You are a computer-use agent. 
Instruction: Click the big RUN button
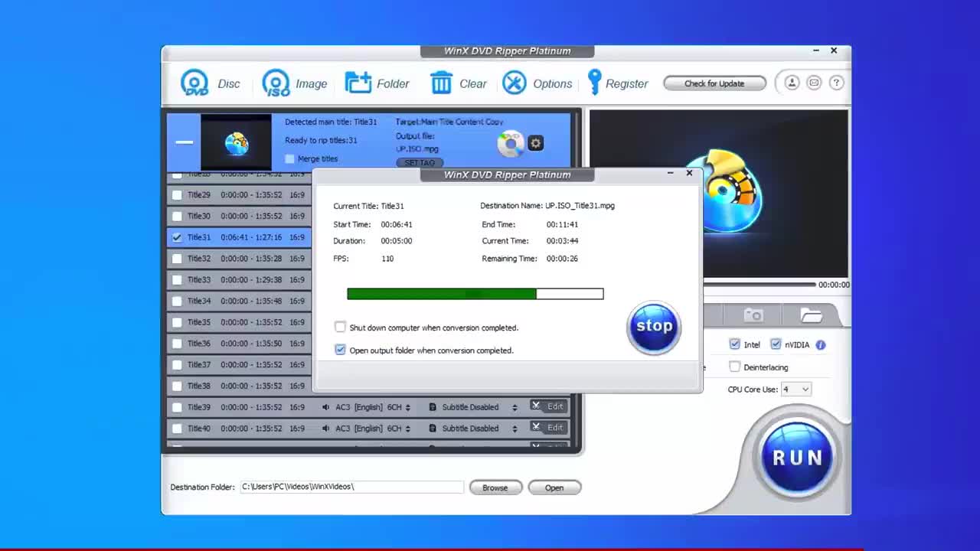point(796,457)
